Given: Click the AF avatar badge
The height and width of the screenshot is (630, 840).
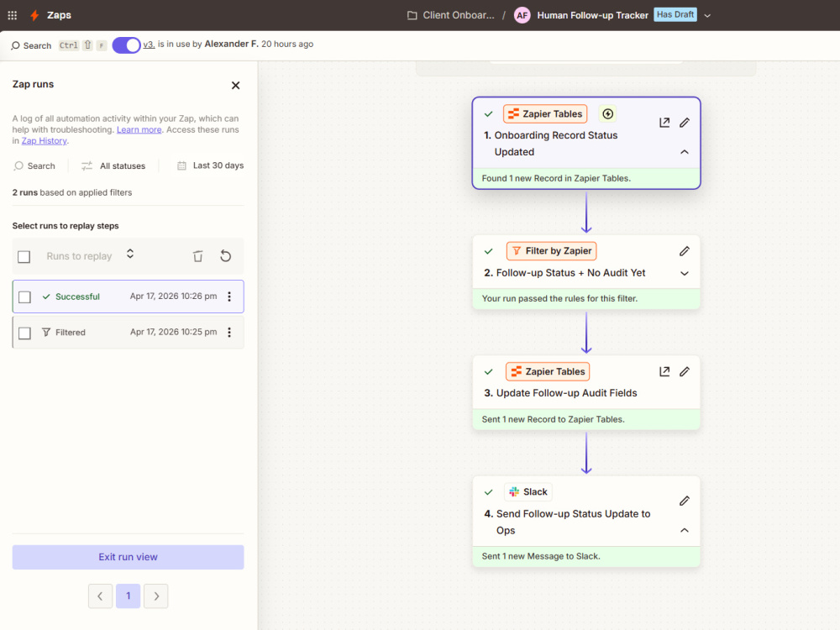Looking at the screenshot, I should click(x=522, y=15).
